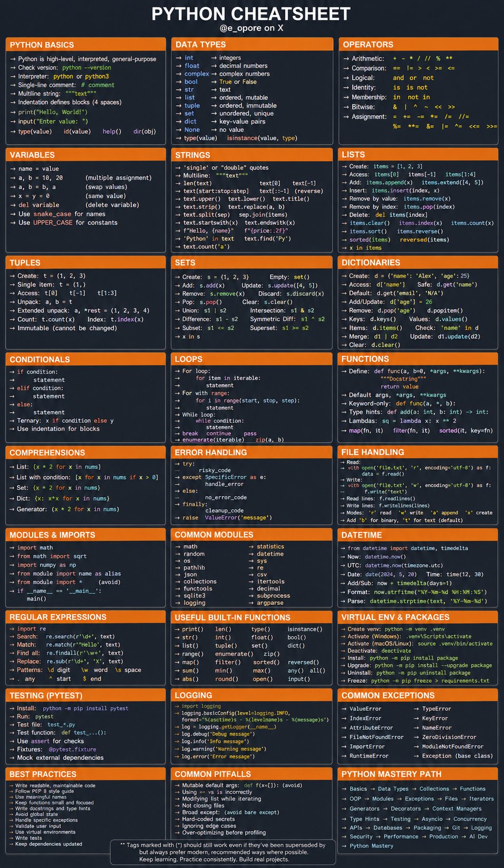Select 'text.title()' in the Strings section
The height and width of the screenshot is (868, 504).
pos(291,199)
